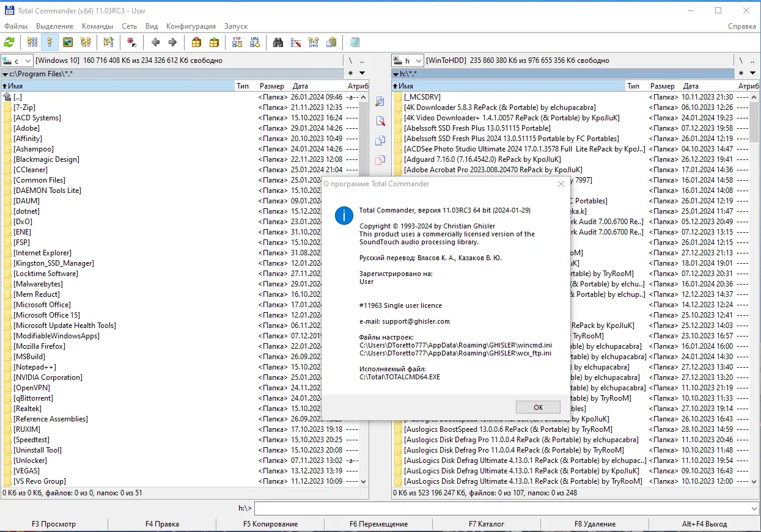The width and height of the screenshot is (761, 532).
Task: Open the Notepad icon in toolbar
Action: (355, 42)
